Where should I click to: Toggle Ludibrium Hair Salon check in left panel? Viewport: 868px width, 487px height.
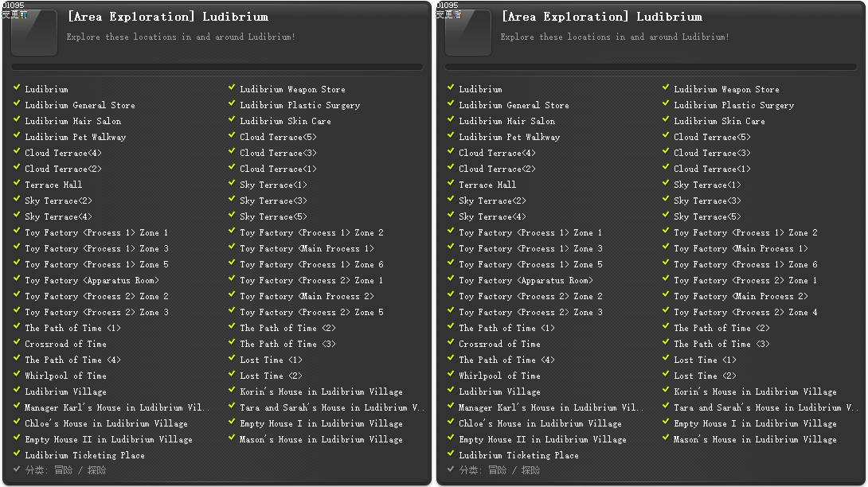pos(17,120)
